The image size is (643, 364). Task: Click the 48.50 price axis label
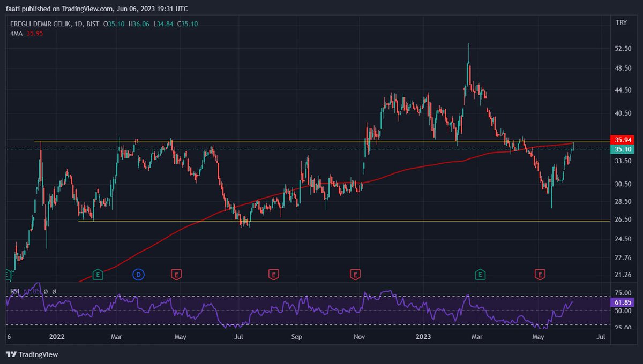tap(623, 69)
